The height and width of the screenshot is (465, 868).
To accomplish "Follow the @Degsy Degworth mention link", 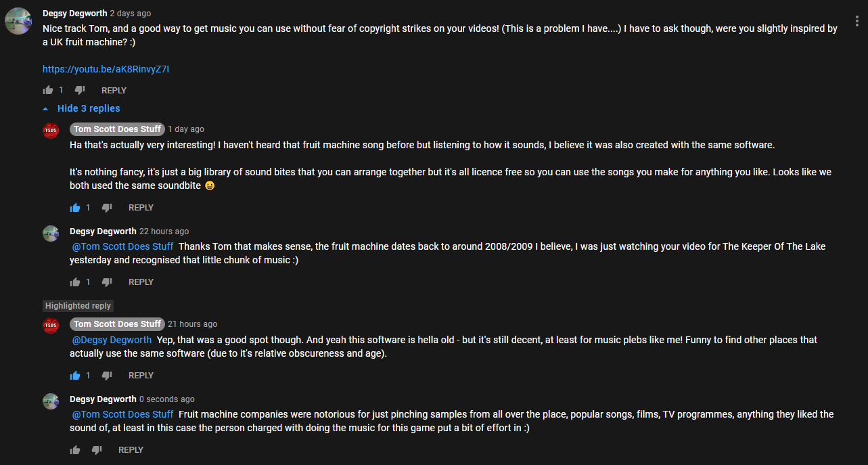I will coord(112,340).
